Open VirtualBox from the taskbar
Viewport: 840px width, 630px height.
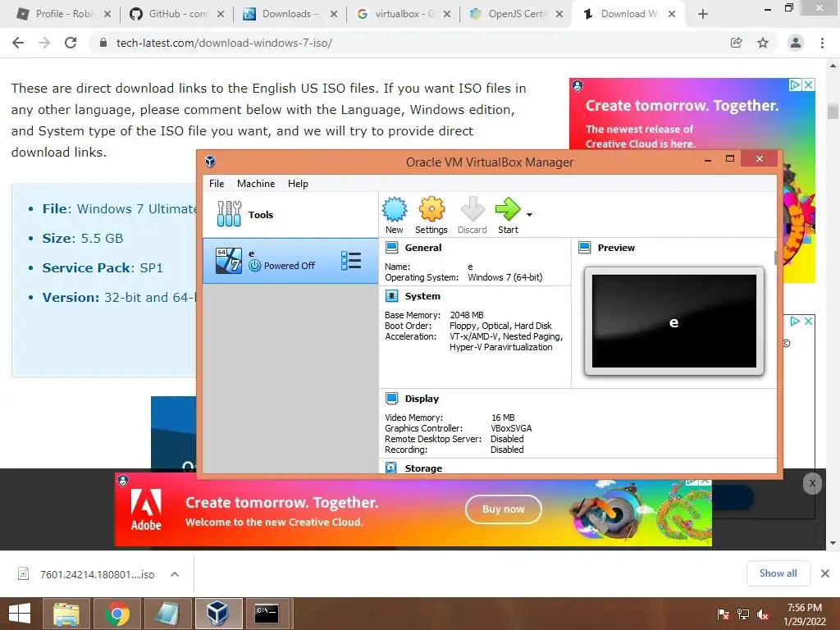(x=218, y=614)
